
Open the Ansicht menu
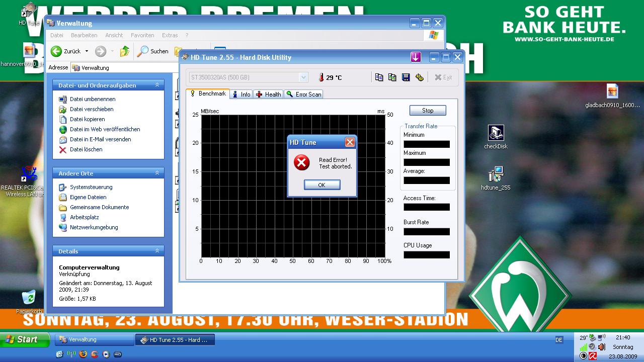point(114,35)
